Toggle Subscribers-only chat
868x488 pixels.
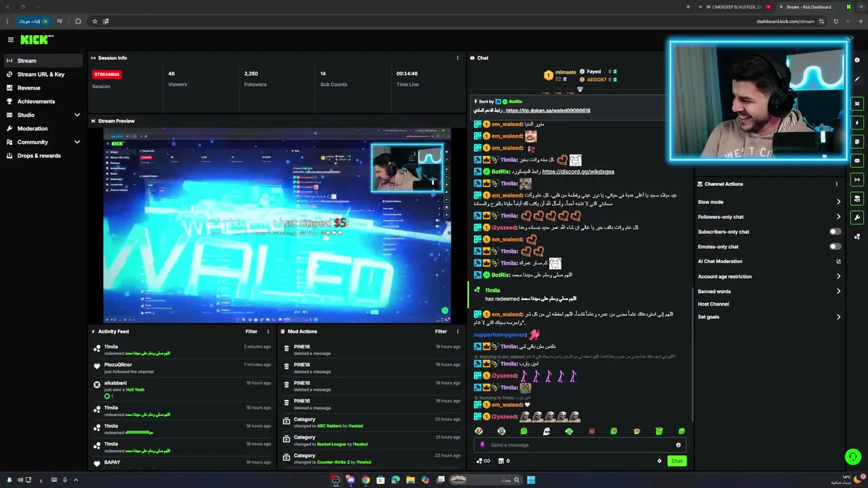835,232
